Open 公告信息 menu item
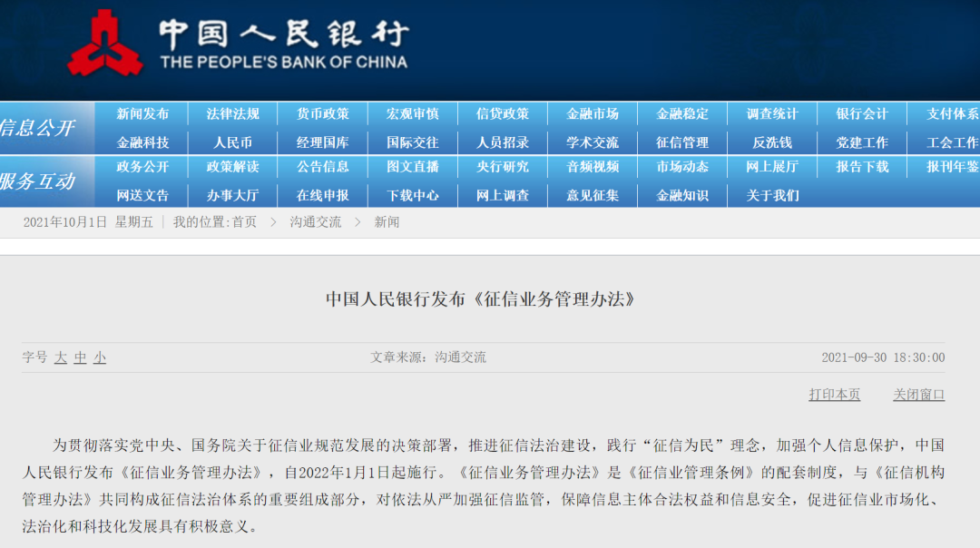This screenshot has width=980, height=548. click(x=322, y=167)
